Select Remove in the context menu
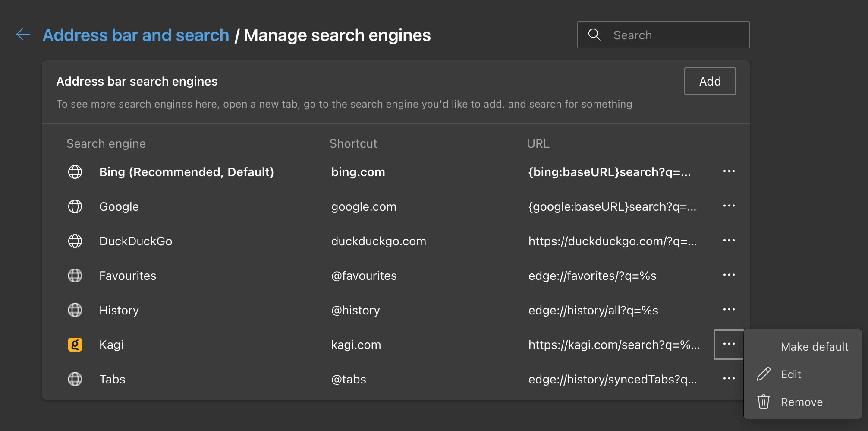This screenshot has width=868, height=431. (x=802, y=402)
